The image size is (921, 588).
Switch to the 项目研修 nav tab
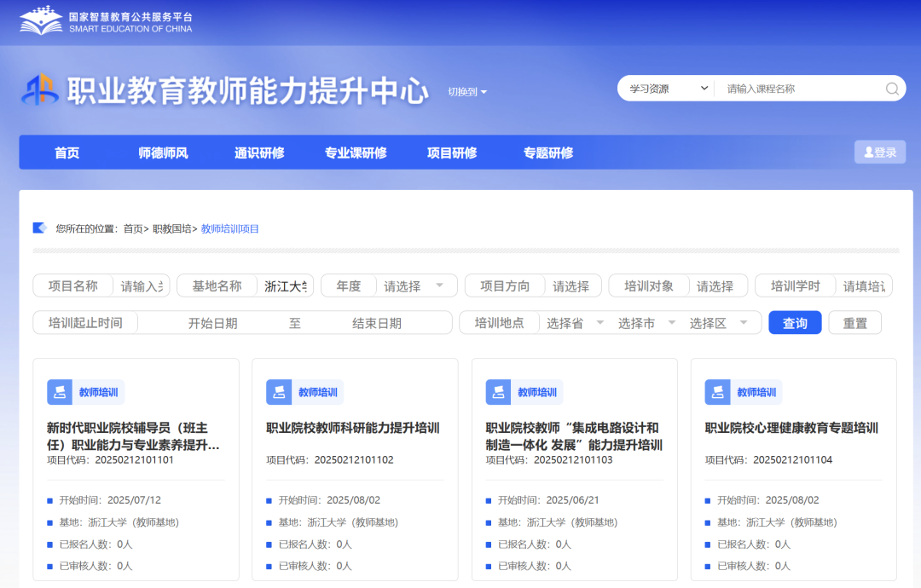[452, 153]
